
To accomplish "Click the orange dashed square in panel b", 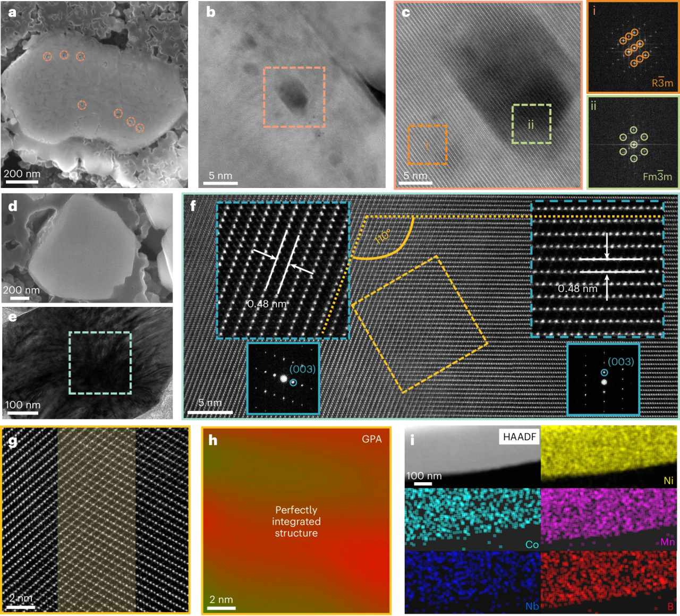I will (294, 97).
